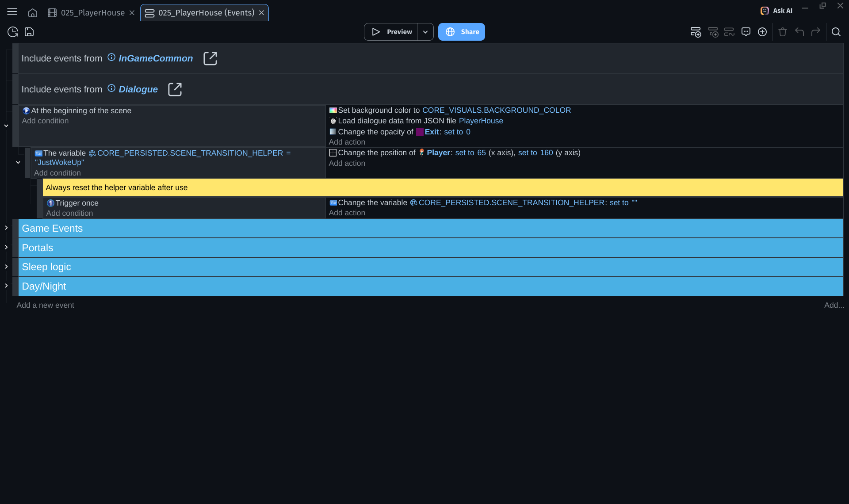Add a new event at the bottom

coord(45,305)
